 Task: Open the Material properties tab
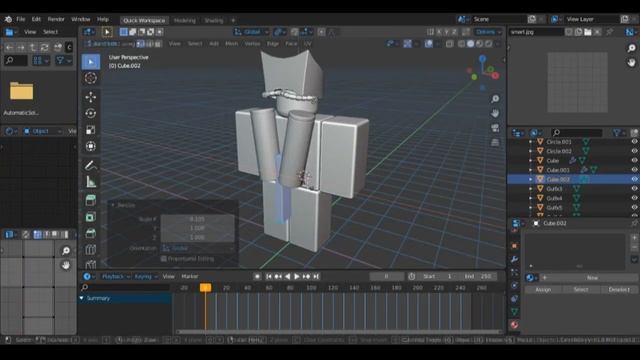[x=514, y=325]
